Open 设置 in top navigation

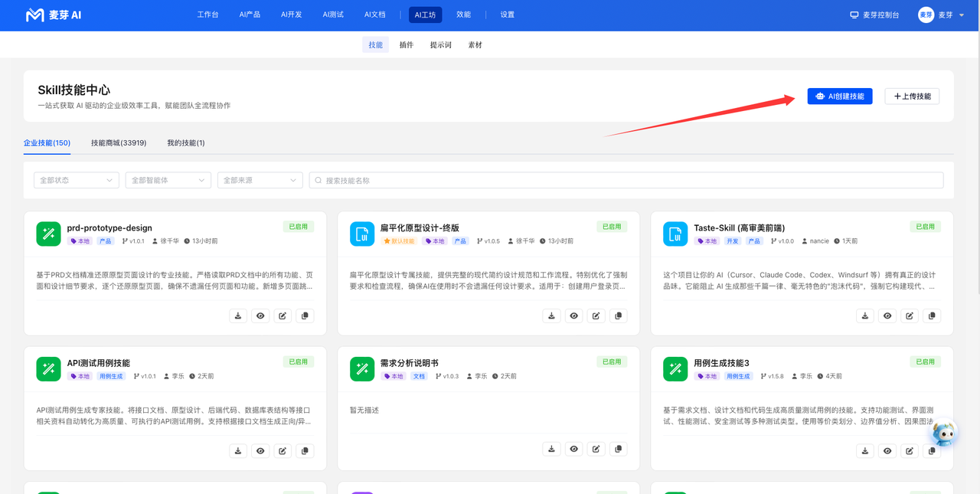[508, 15]
